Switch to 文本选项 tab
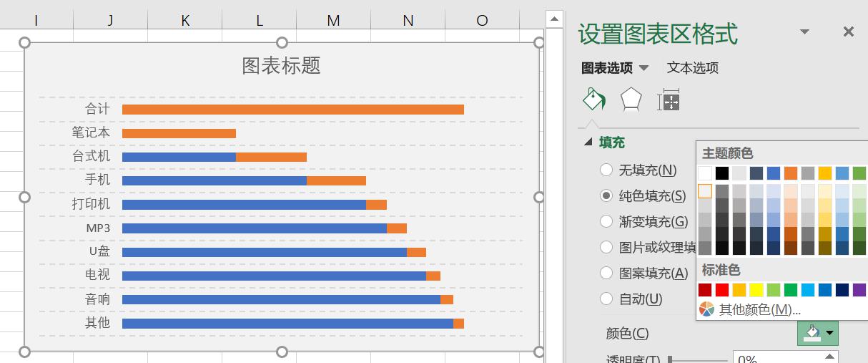This screenshot has height=363, width=868. pyautogui.click(x=693, y=68)
